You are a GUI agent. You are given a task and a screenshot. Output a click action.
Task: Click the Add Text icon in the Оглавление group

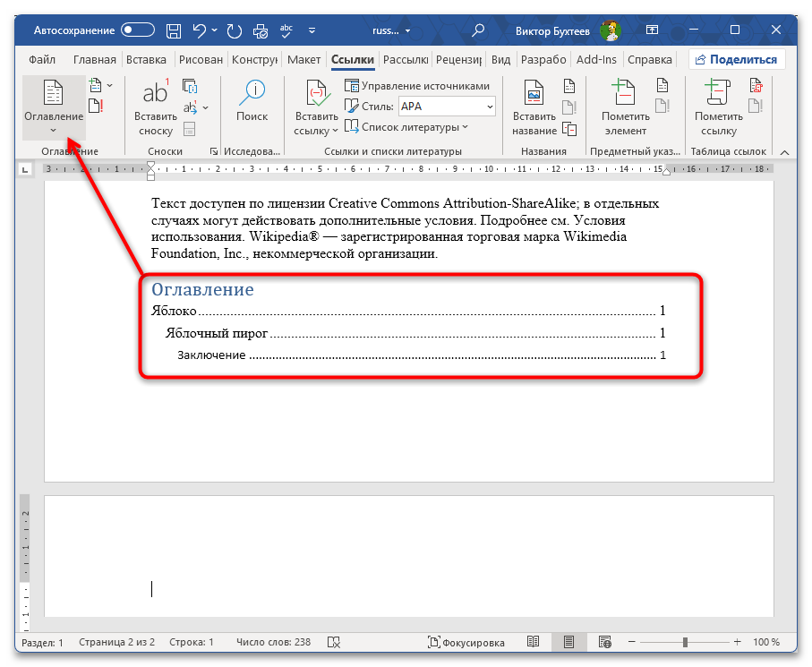(95, 85)
